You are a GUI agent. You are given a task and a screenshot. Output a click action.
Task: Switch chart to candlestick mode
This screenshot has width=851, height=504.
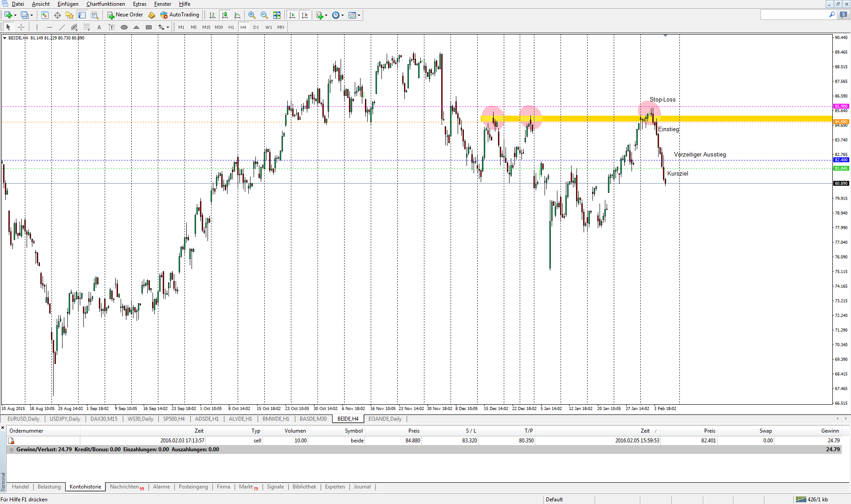tap(225, 15)
